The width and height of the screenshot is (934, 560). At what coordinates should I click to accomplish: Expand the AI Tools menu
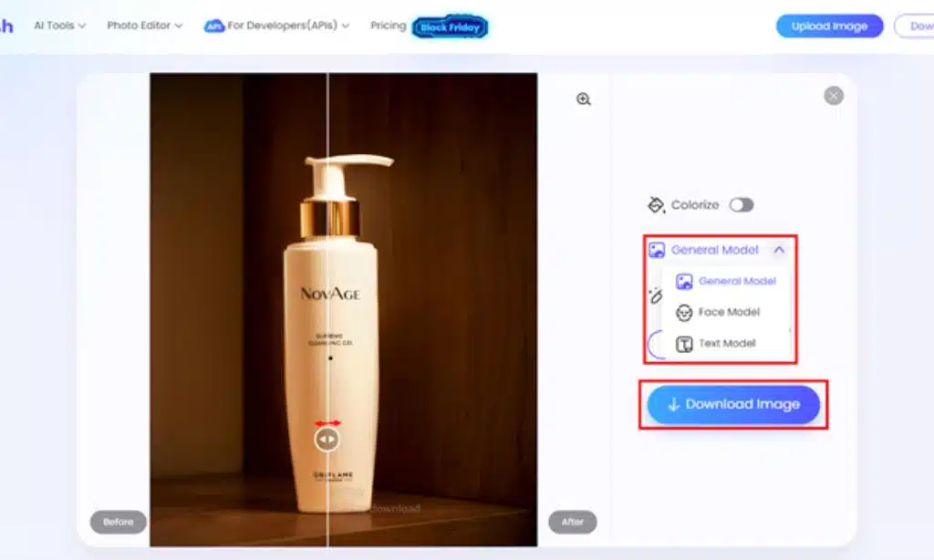point(60,26)
